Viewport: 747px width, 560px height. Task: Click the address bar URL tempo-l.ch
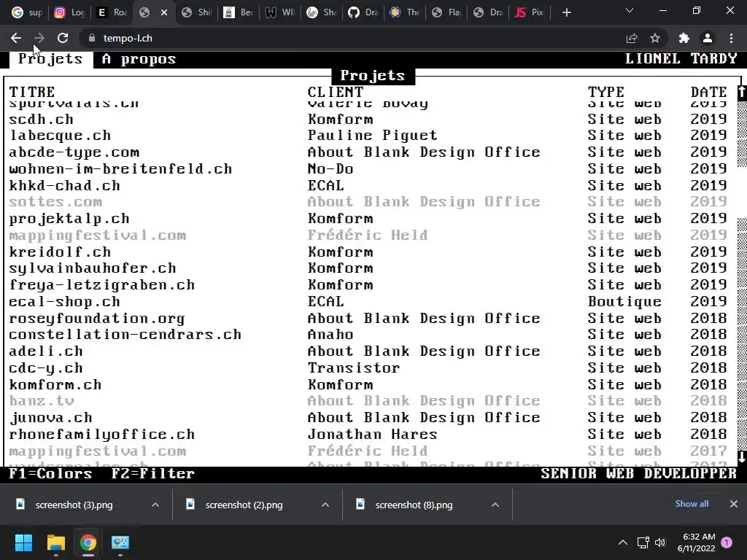click(x=128, y=38)
